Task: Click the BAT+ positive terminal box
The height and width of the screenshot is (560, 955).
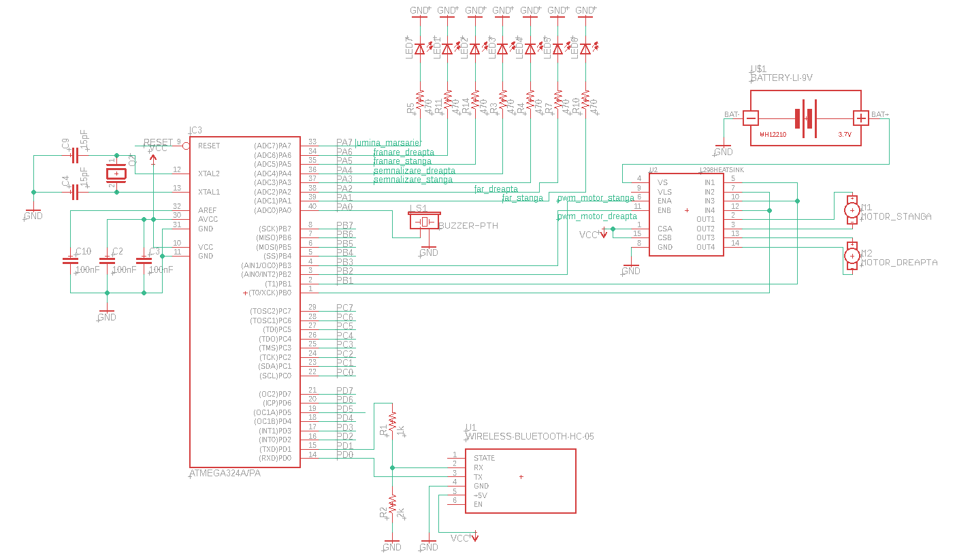Action: click(x=861, y=118)
